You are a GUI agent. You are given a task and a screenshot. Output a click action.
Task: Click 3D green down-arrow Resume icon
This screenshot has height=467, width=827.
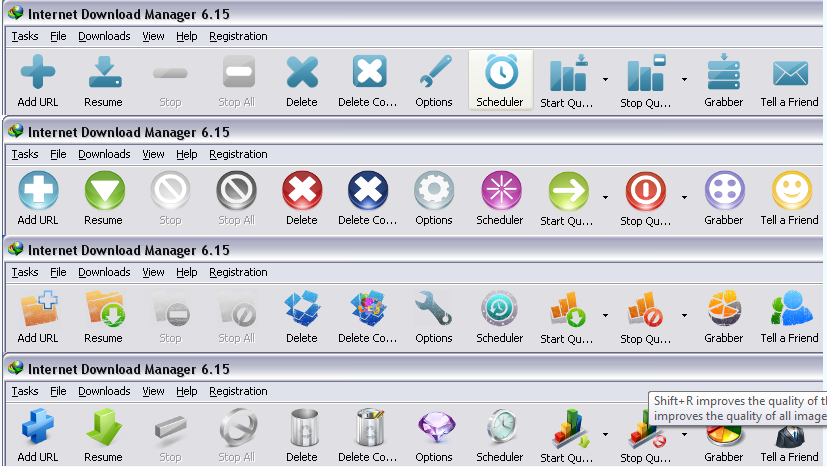(x=104, y=426)
